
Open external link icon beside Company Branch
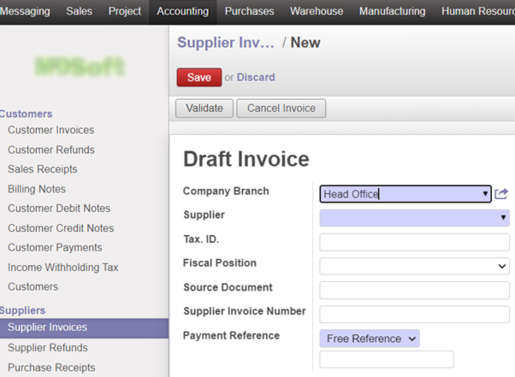click(501, 194)
